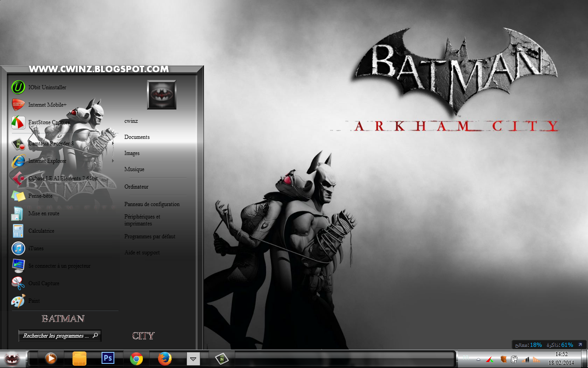Click the orange tray icon left of power plug
Viewport: 588px width, 368px height.
click(x=503, y=359)
